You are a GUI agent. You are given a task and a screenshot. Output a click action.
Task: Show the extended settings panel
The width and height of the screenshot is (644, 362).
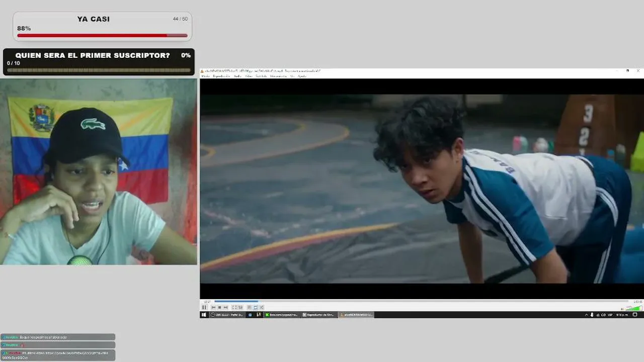(240, 307)
